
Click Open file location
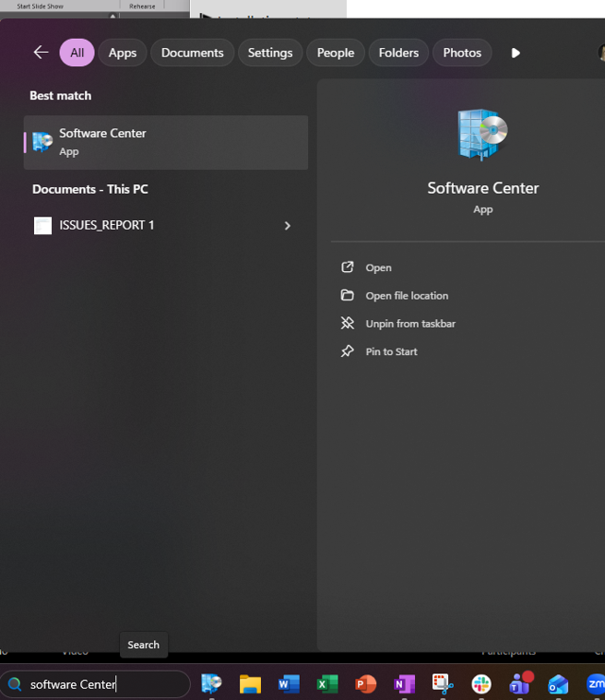[406, 296]
